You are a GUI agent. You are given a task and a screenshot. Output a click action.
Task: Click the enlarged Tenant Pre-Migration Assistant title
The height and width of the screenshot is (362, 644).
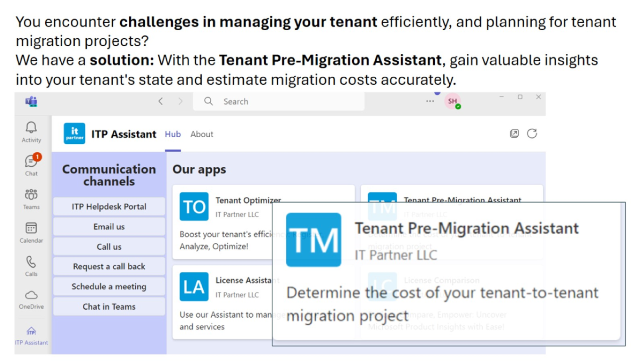[x=467, y=228]
